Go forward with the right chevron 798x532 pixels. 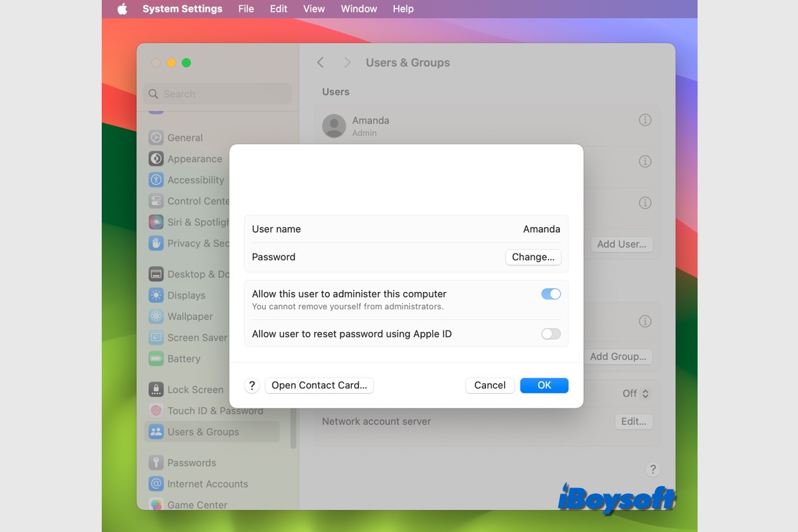(347, 63)
